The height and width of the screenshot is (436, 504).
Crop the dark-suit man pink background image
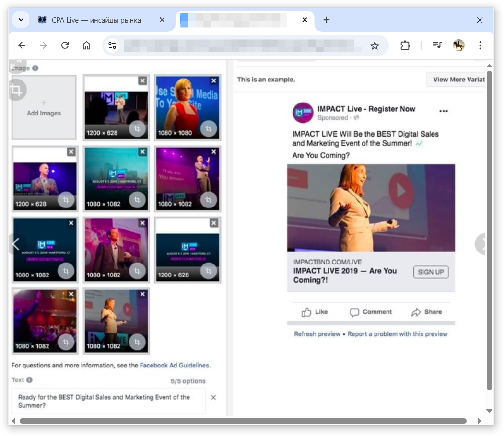pos(137,271)
